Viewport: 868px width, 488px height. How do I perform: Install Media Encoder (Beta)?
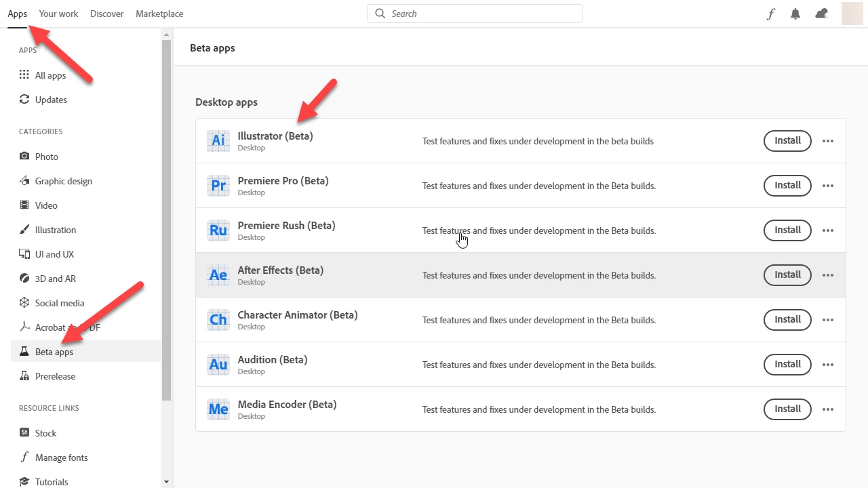coord(788,409)
